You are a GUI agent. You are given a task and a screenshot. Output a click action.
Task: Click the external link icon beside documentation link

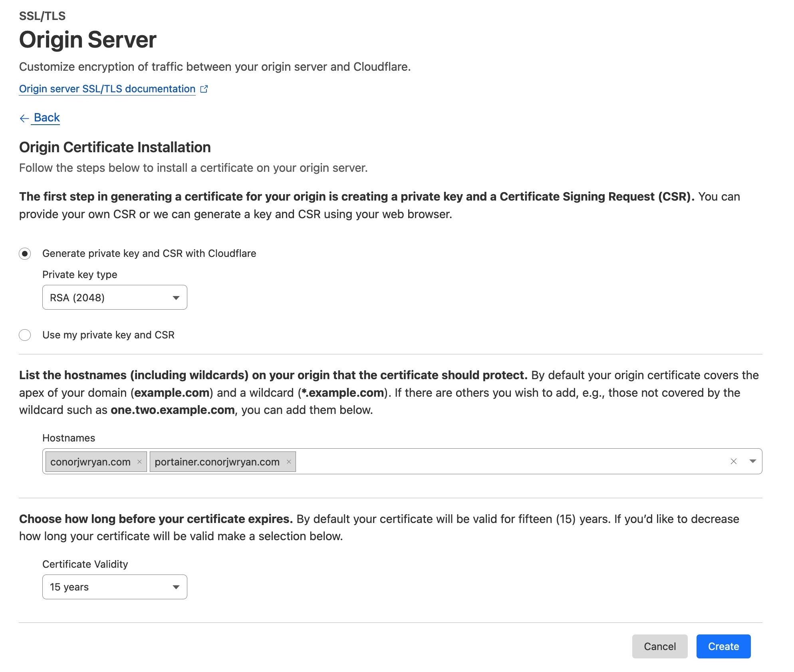click(204, 89)
